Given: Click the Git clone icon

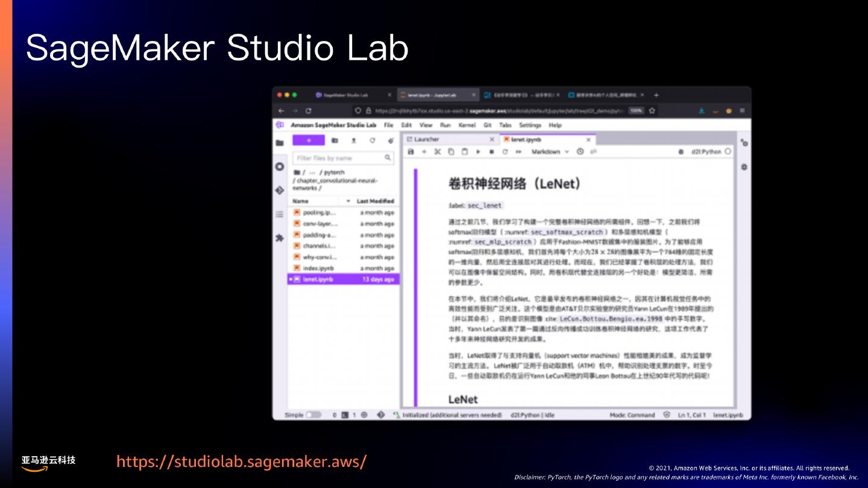Looking at the screenshot, I should [391, 140].
